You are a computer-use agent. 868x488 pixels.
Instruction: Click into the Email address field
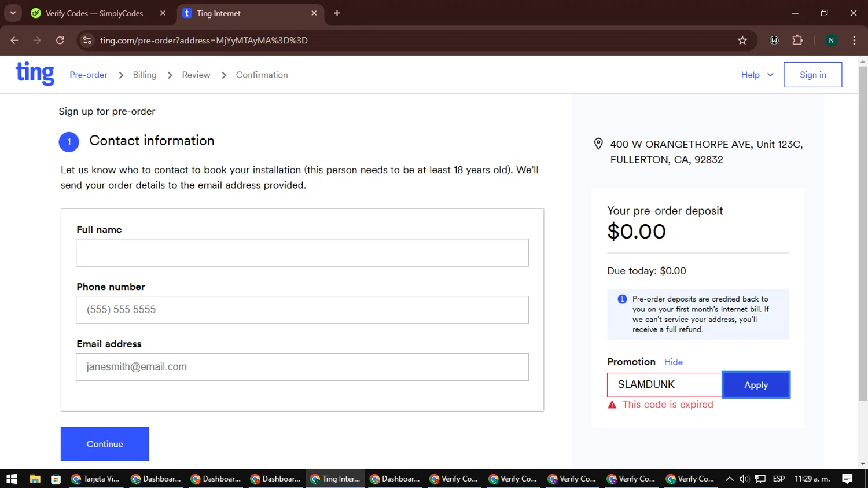[302, 367]
